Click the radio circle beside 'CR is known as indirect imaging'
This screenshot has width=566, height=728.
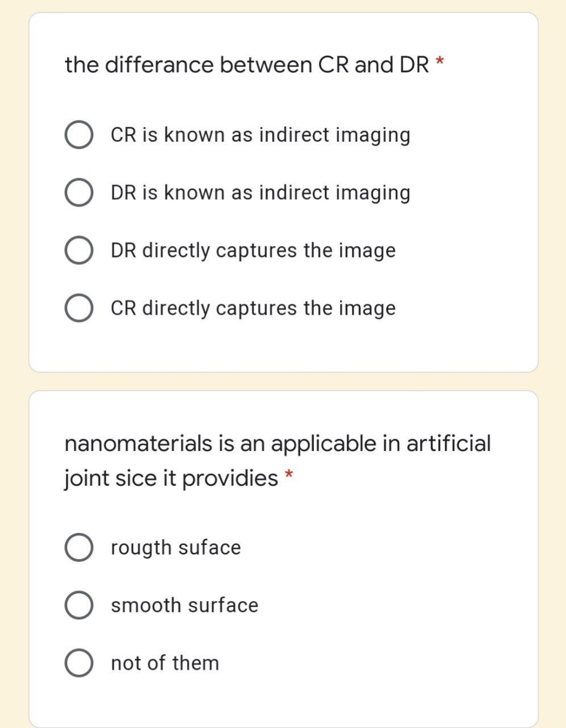[80, 134]
